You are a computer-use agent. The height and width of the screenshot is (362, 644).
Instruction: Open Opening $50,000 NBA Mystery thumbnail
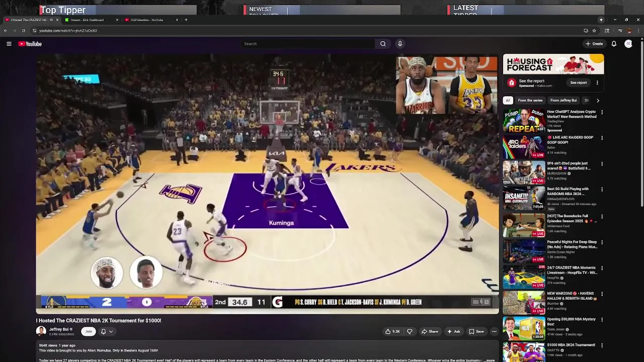pos(524,328)
